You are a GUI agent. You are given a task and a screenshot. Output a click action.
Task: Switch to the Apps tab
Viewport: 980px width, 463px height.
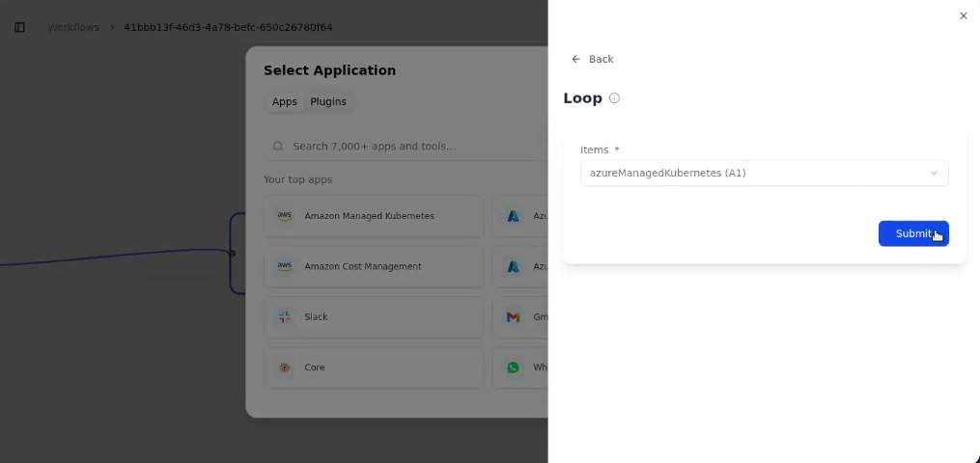point(285,101)
